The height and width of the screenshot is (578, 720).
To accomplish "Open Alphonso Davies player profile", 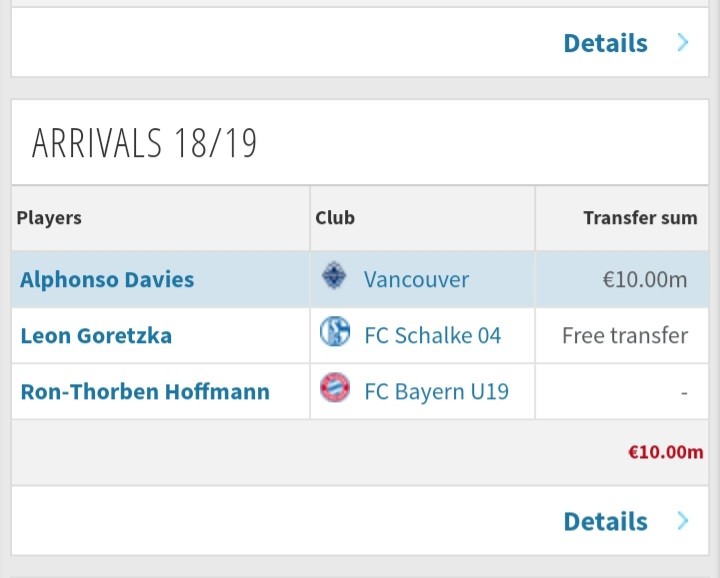I will pos(107,279).
